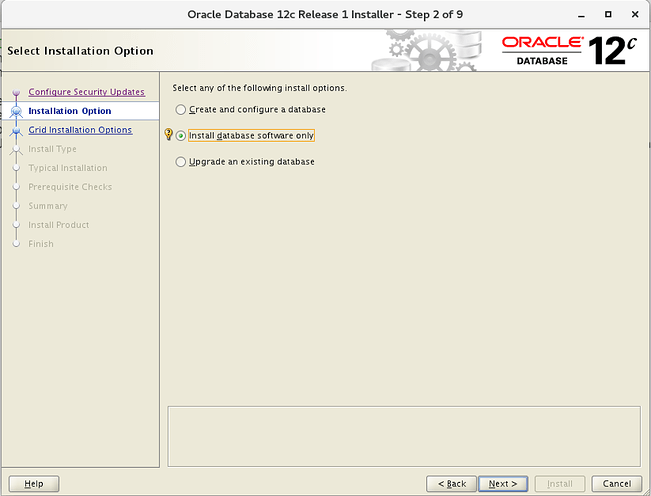This screenshot has width=651, height=496.
Task: Click the Cancel button
Action: (x=617, y=484)
